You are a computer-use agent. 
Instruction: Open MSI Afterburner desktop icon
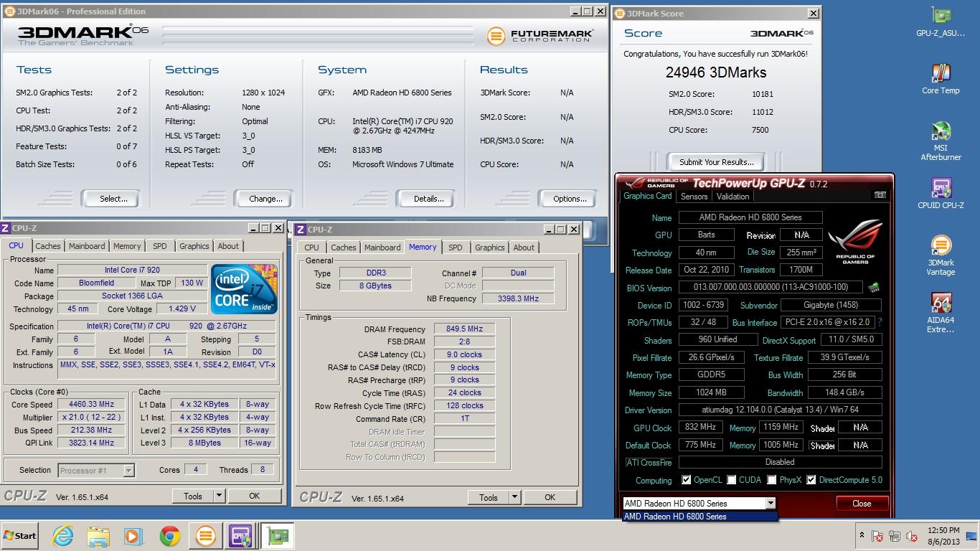941,141
